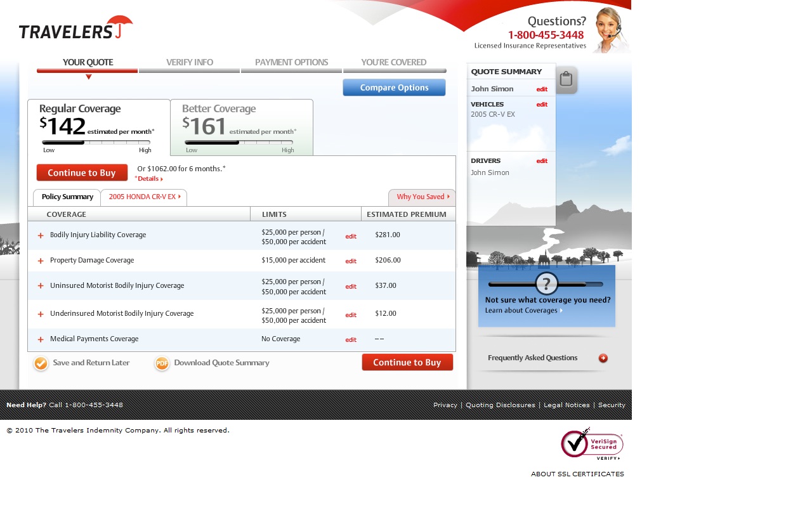Open the Why You Saved tab
The width and height of the screenshot is (812, 527).
pyautogui.click(x=422, y=197)
